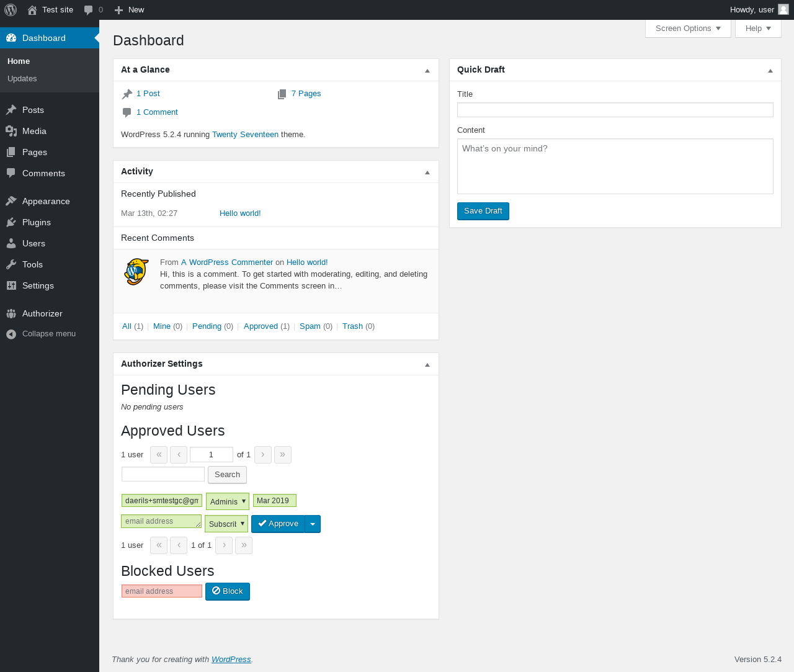Collapse the Quick Draft panel

[x=770, y=70]
